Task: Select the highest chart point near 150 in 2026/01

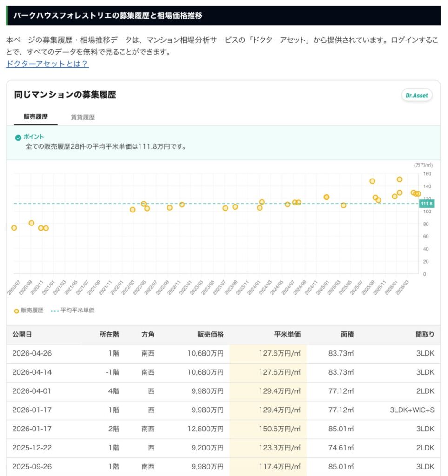Action: 400,179
